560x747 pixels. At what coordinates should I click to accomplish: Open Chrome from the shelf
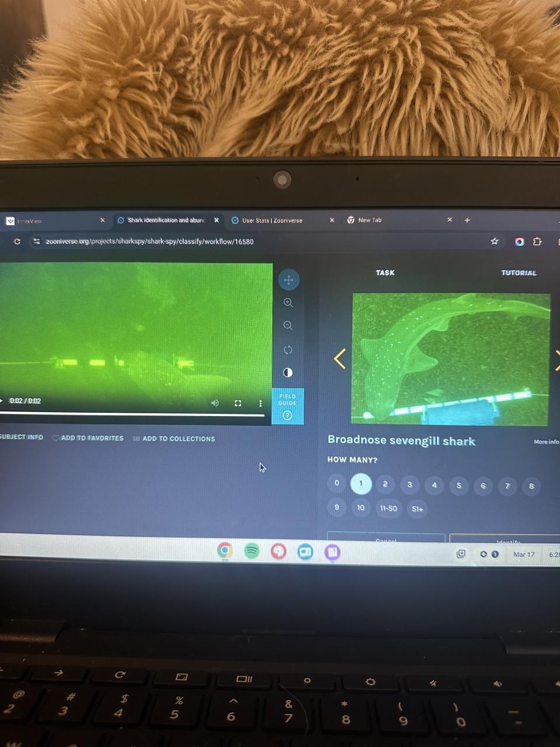tap(225, 550)
